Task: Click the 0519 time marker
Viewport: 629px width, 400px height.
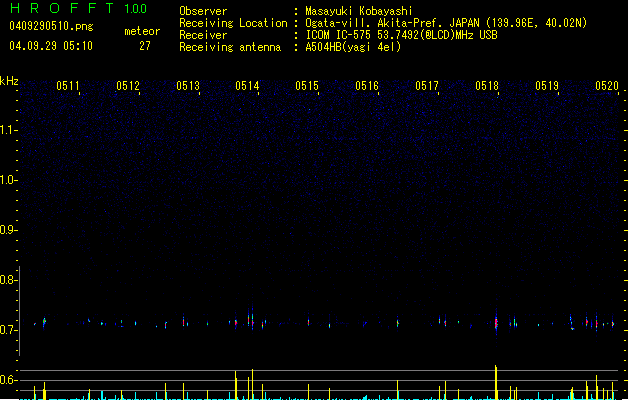Action: point(547,86)
